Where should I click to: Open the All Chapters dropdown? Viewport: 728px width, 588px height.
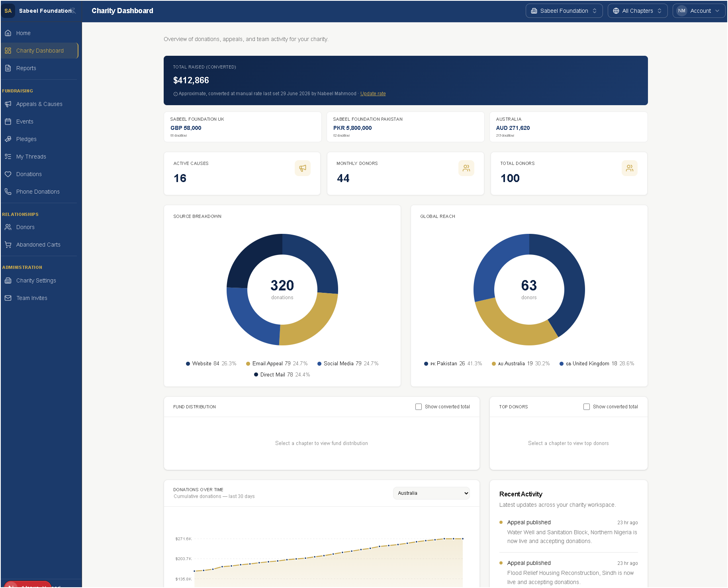tap(638, 11)
